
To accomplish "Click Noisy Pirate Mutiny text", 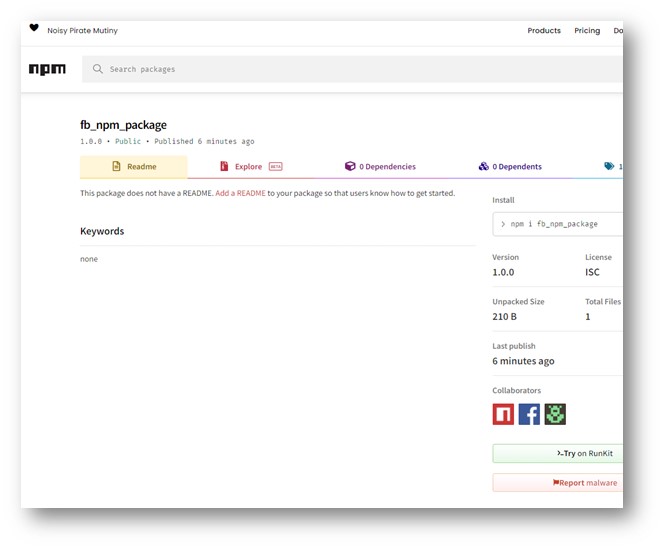I will [x=82, y=31].
